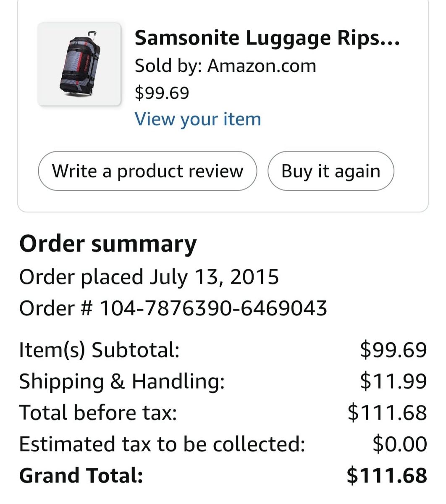Click the Order summary heading
446x504 pixels.
tap(108, 244)
